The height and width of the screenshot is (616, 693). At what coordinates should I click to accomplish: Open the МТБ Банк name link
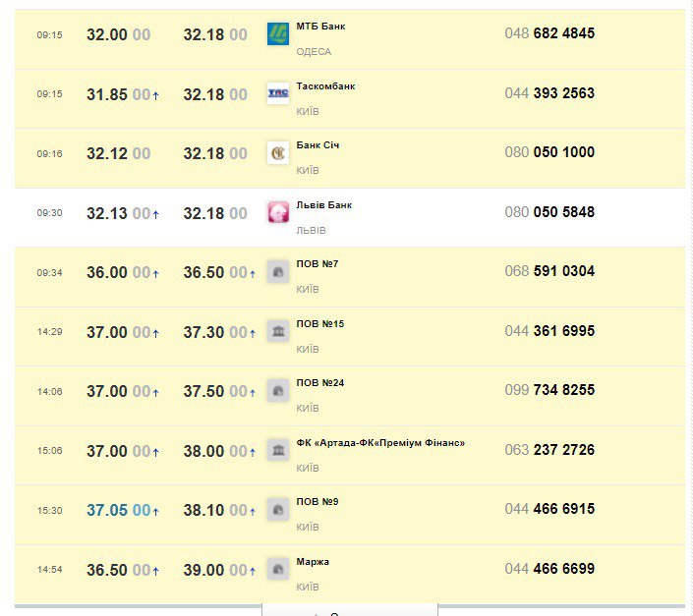tap(320, 27)
